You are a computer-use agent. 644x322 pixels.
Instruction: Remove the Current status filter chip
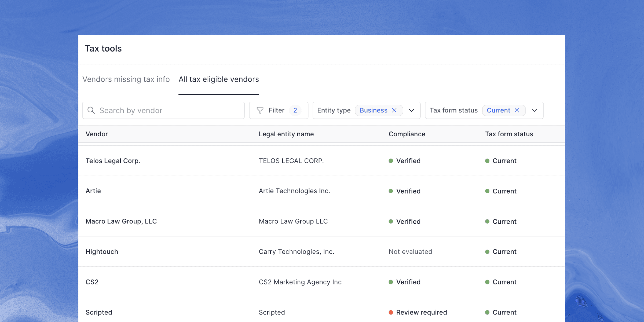(517, 110)
